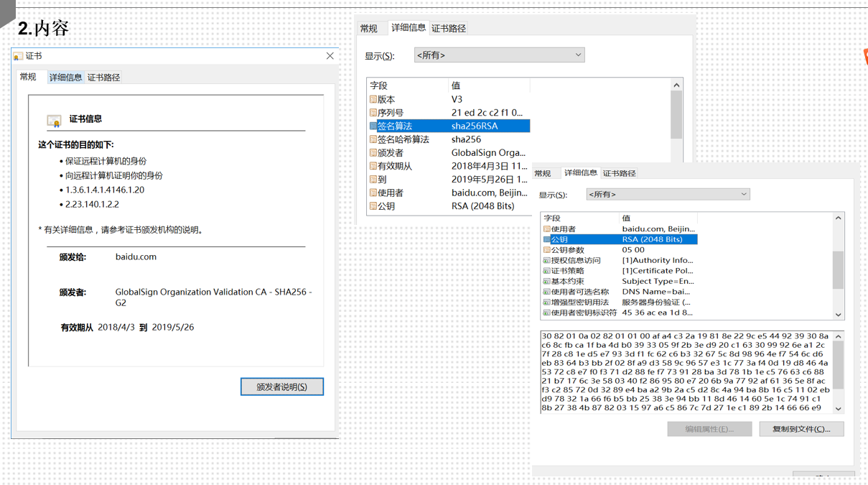
Task: Select the 公钥参数 field icon
Action: 547,250
